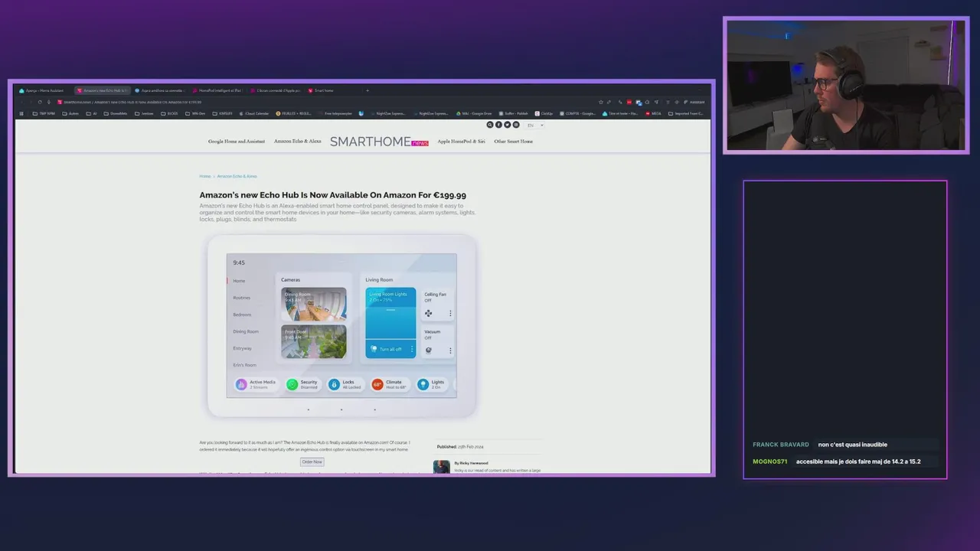The width and height of the screenshot is (980, 551).
Task: Open Amazon Echo & Alexa nav menu
Action: click(298, 142)
